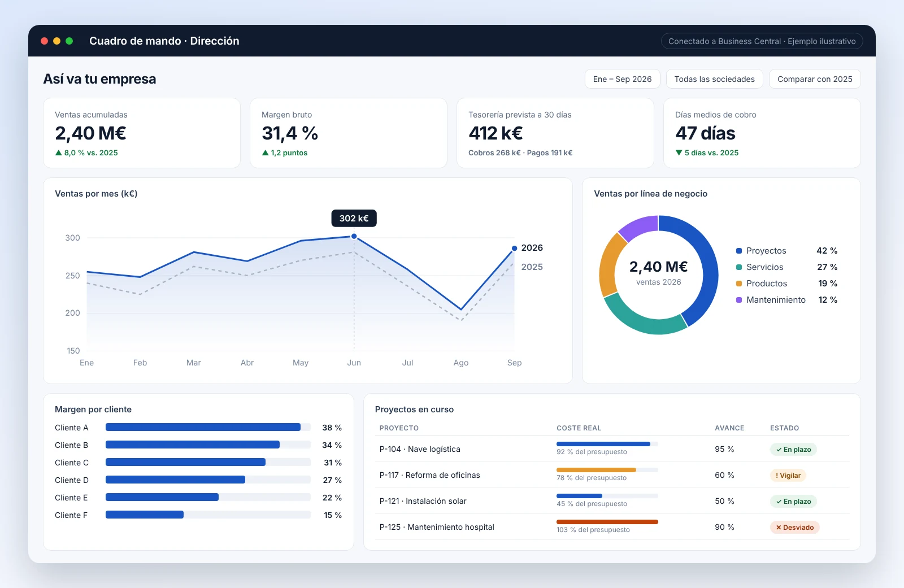904x588 pixels.
Task: Click the June data point on sales line
Action: (354, 237)
